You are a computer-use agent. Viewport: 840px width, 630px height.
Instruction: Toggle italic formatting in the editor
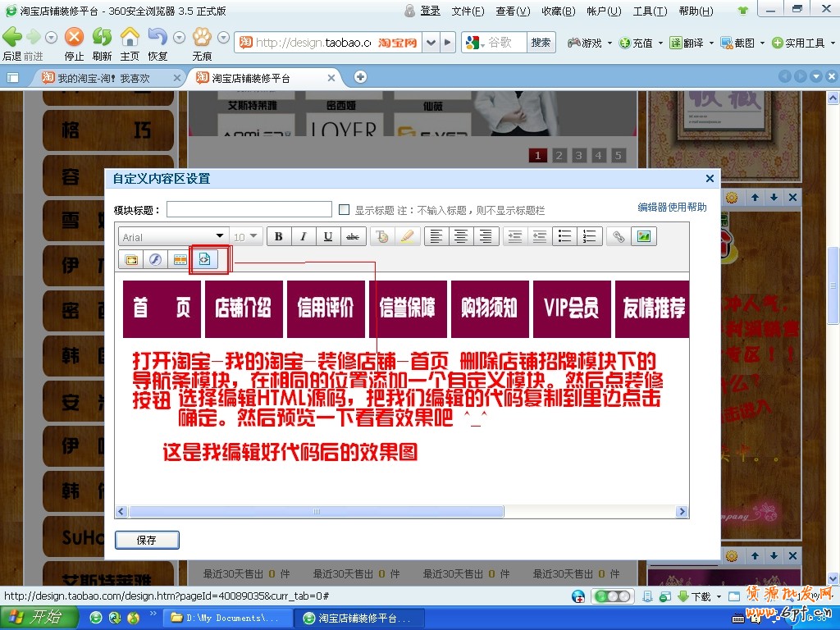click(304, 236)
